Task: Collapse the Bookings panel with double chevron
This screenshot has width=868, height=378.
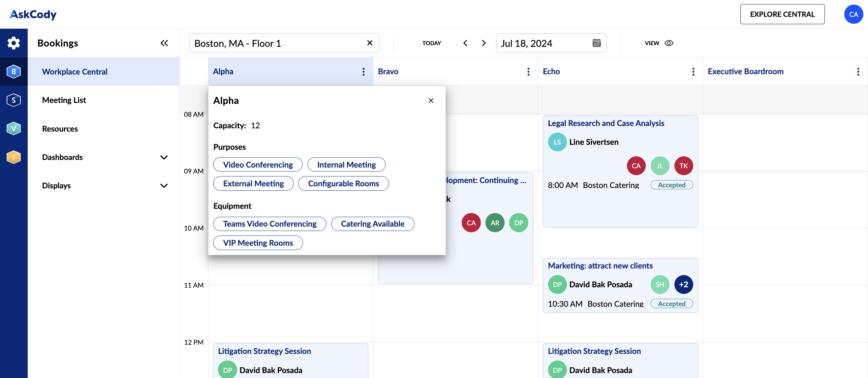Action: pyautogui.click(x=164, y=43)
